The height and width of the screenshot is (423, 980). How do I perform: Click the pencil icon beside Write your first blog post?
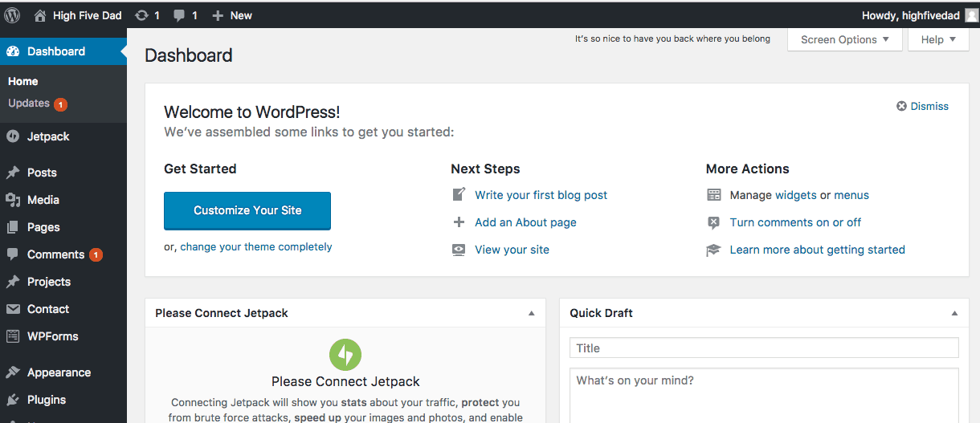coord(459,194)
